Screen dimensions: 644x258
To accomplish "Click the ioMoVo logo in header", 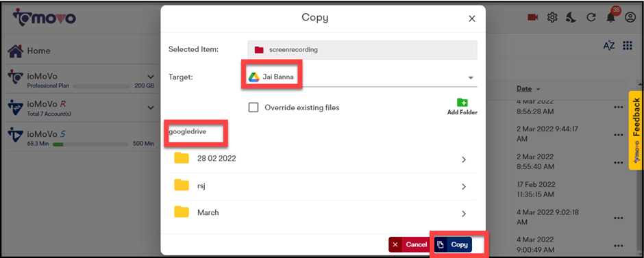I will [44, 18].
